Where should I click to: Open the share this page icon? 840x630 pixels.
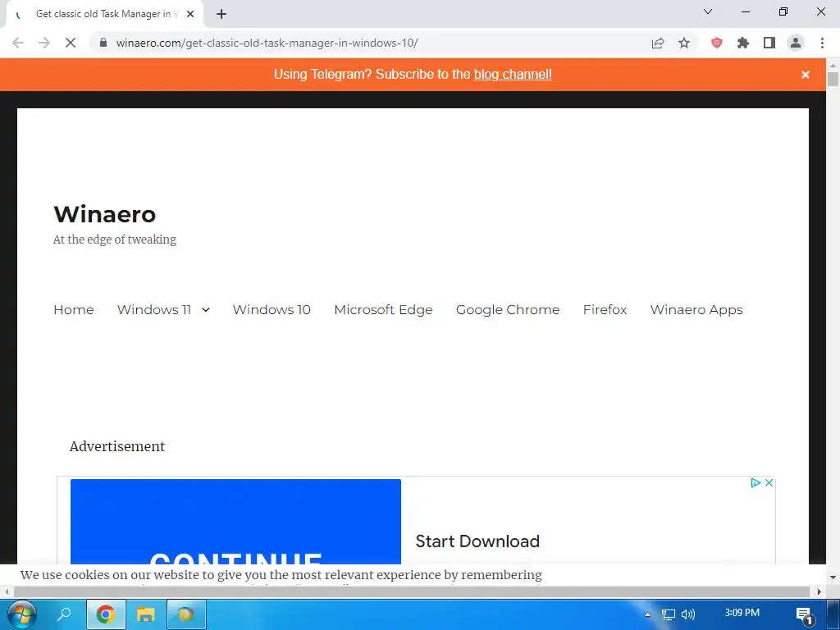[658, 43]
